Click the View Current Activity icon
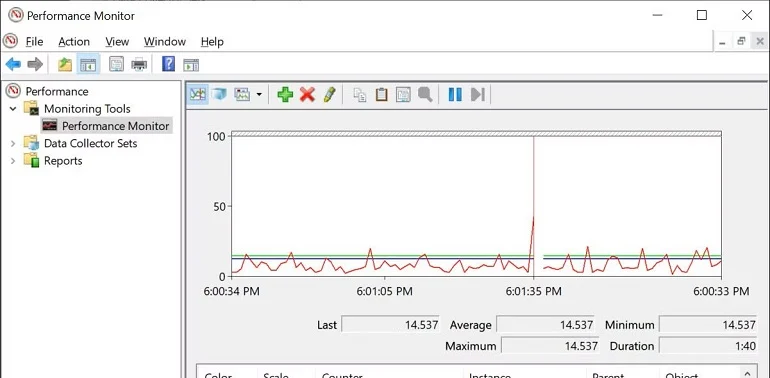 [x=197, y=94]
